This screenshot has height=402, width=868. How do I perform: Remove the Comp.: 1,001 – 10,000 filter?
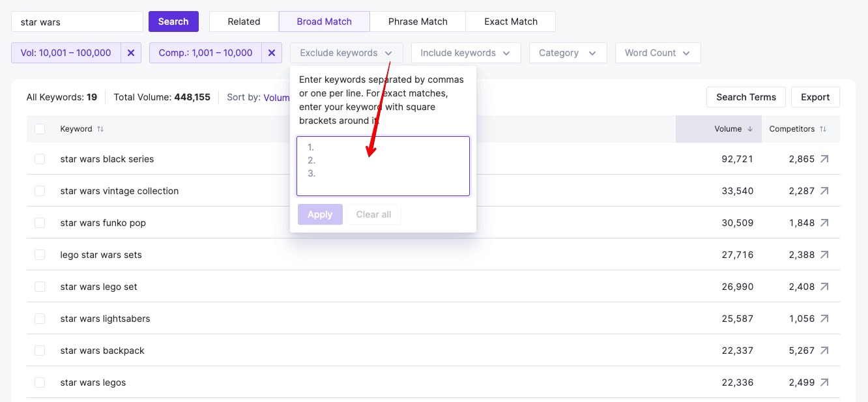[272, 53]
